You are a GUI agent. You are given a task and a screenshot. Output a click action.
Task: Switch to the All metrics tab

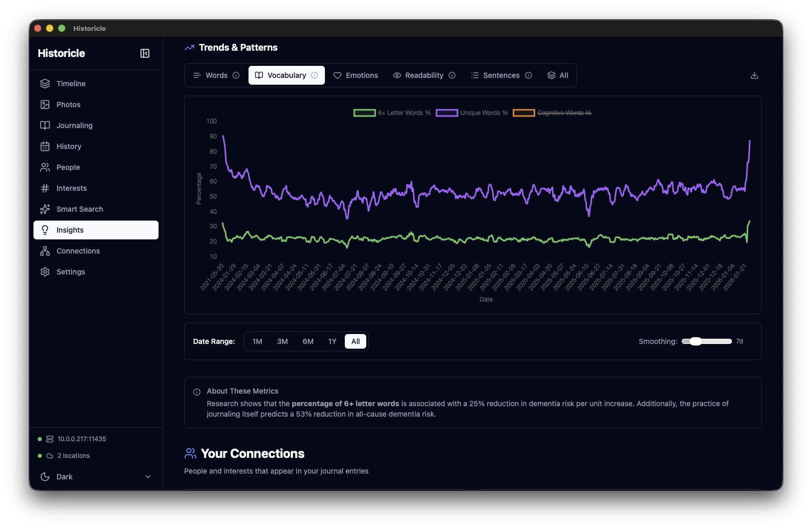point(558,75)
